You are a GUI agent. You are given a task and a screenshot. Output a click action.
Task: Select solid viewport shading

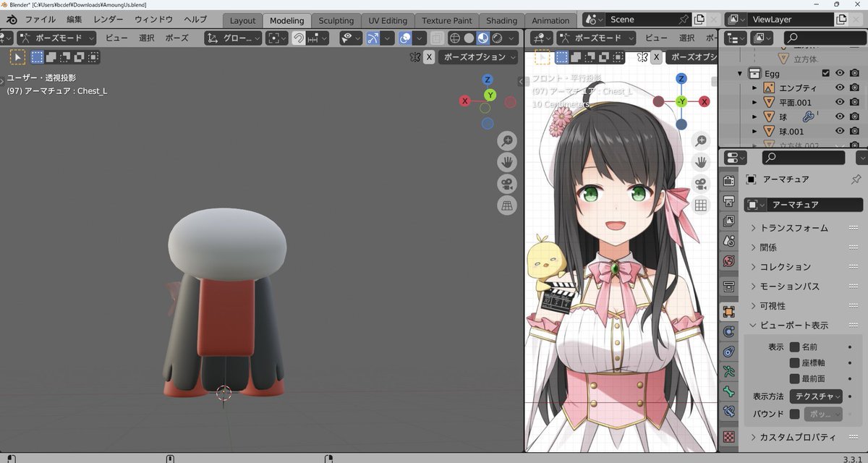(469, 38)
